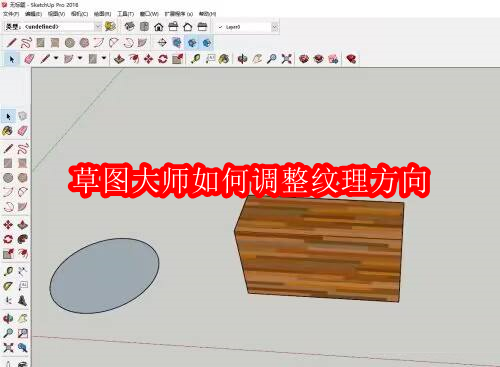Viewport: 500px width, 367px height.
Task: Open the dropdown arrow beside the Line tool
Action: pyautogui.click(x=56, y=58)
